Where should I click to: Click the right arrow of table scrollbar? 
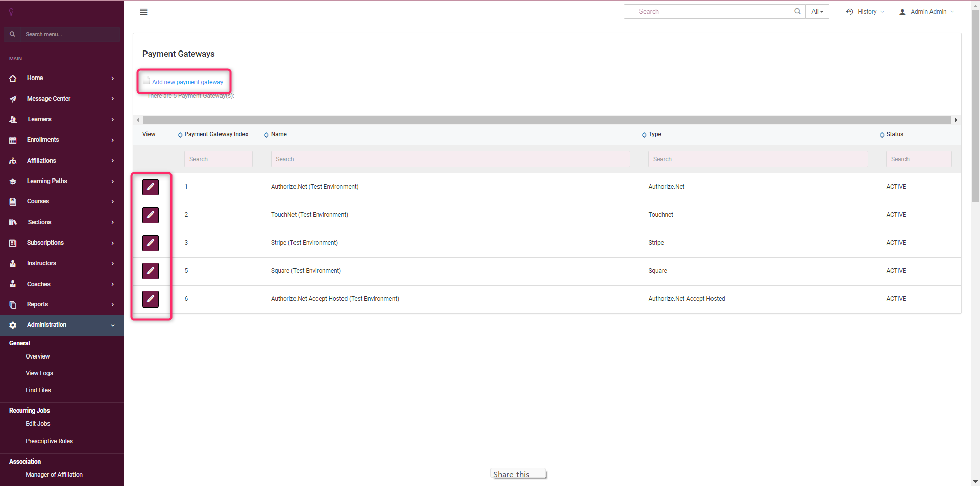coord(956,120)
